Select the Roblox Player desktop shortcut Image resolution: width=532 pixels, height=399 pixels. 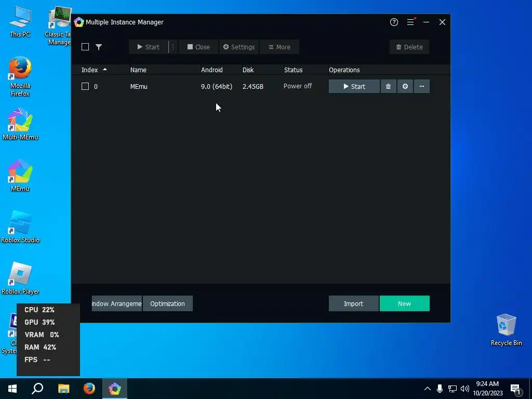(x=20, y=278)
